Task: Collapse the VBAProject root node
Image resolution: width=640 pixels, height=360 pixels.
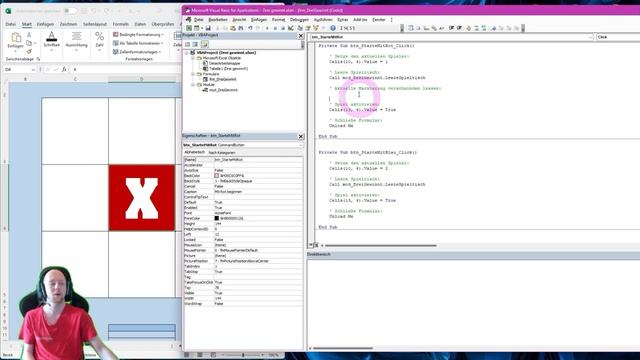Action: tap(187, 53)
